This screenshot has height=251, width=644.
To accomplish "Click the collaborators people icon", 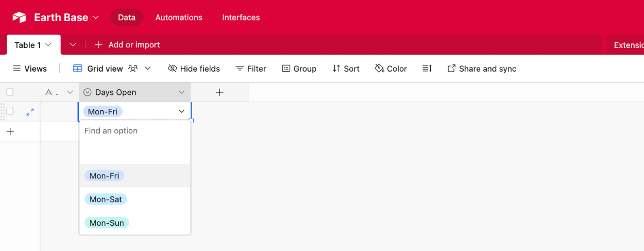I will (133, 69).
